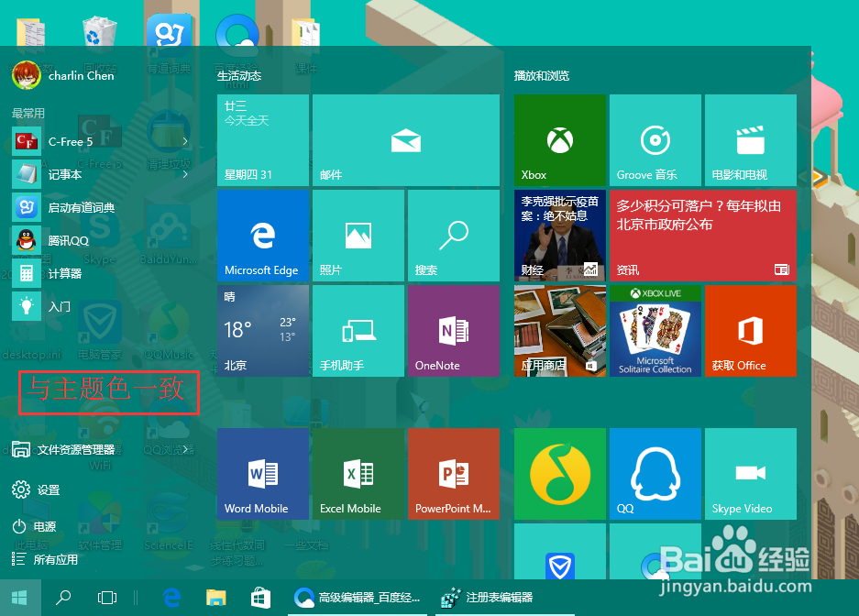Click the 生活动态 group heading
The height and width of the screenshot is (616, 859).
tap(239, 75)
